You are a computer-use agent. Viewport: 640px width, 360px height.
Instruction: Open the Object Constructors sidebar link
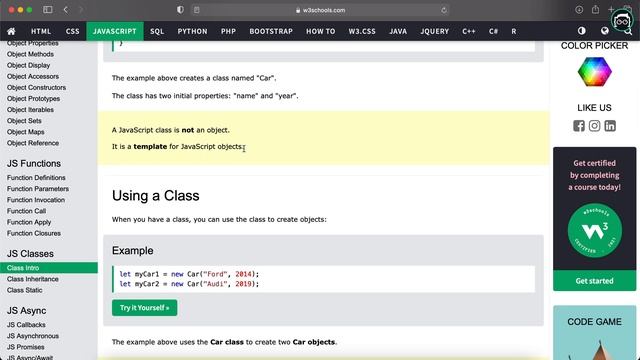tap(36, 87)
